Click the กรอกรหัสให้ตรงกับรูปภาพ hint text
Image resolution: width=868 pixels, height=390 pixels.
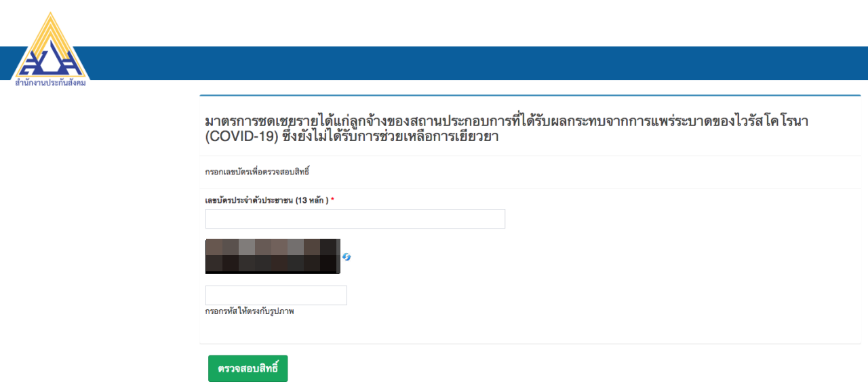[250, 312]
